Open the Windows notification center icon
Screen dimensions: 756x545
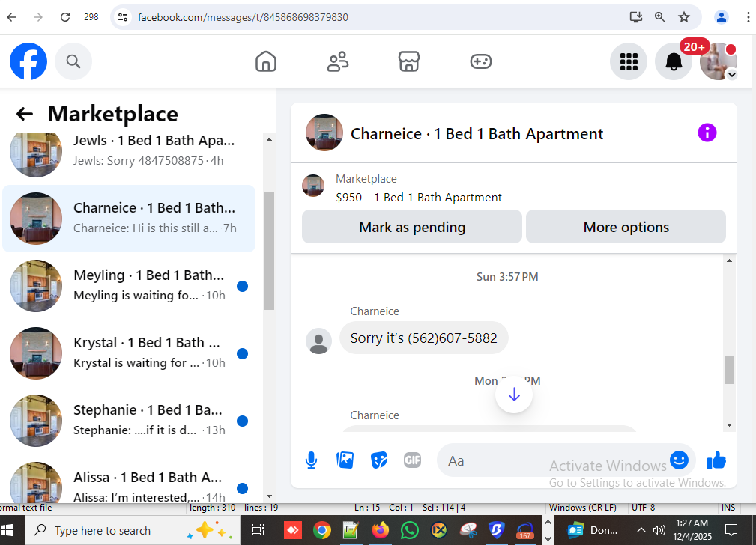(731, 530)
